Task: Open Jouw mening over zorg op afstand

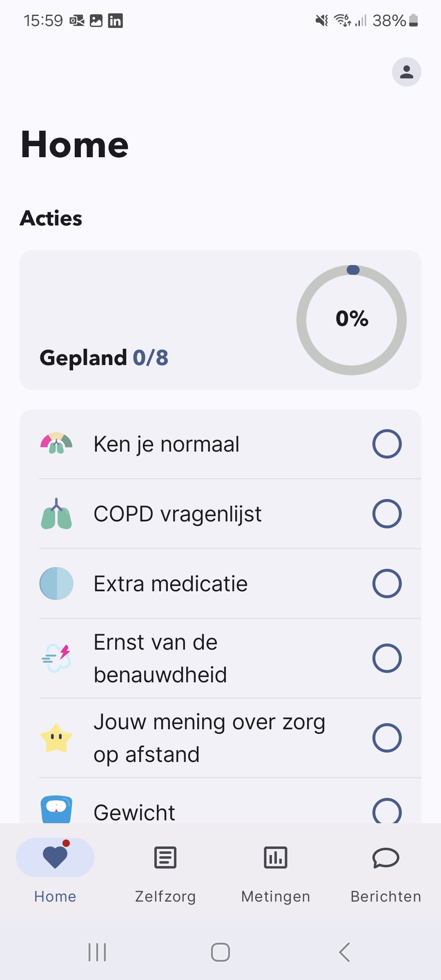Action: coord(209,738)
